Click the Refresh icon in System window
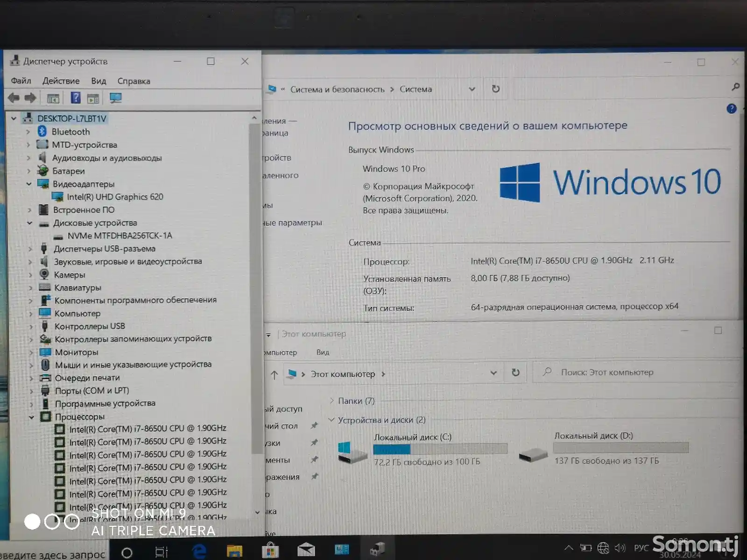This screenshot has height=560, width=747. [496, 89]
